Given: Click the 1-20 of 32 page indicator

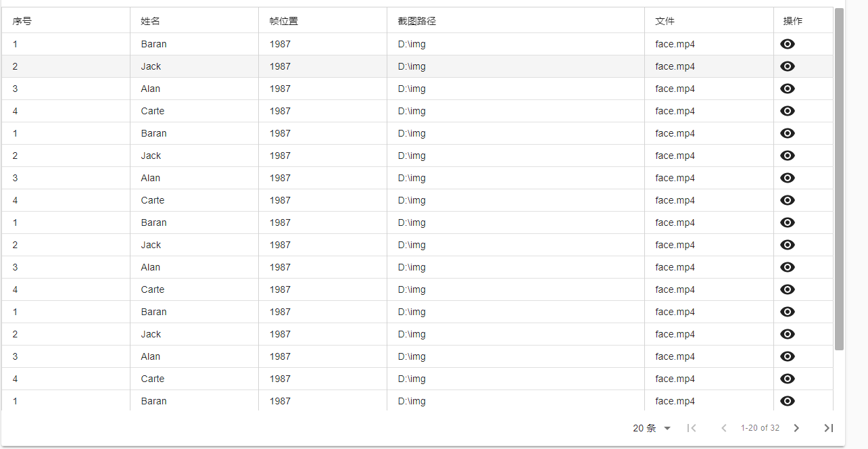Looking at the screenshot, I should (x=761, y=428).
